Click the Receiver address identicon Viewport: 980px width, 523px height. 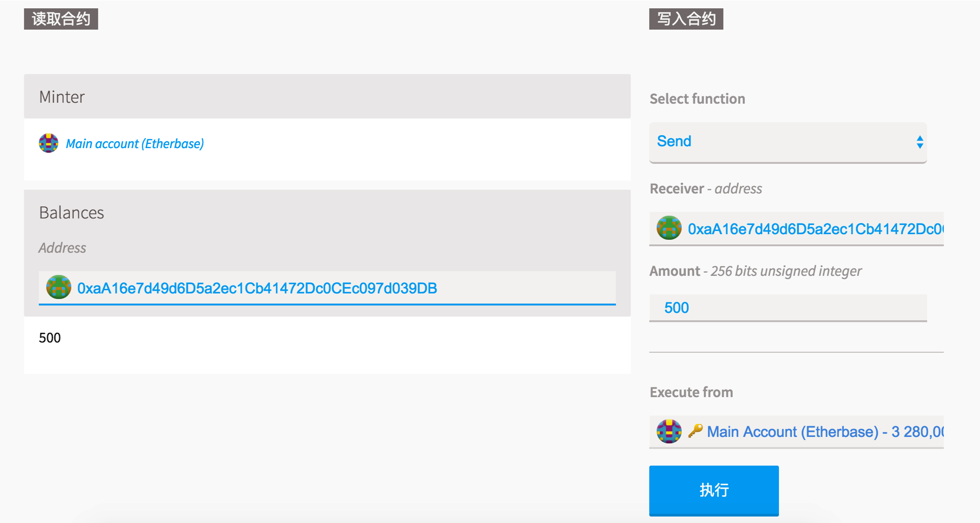pos(669,228)
